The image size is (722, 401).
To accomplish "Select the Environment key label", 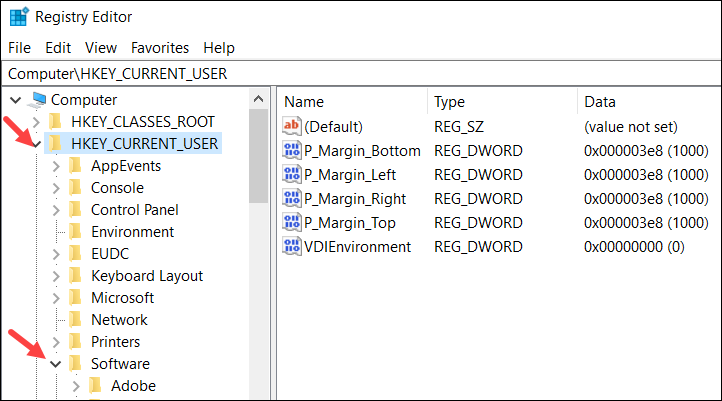I will pos(133,232).
